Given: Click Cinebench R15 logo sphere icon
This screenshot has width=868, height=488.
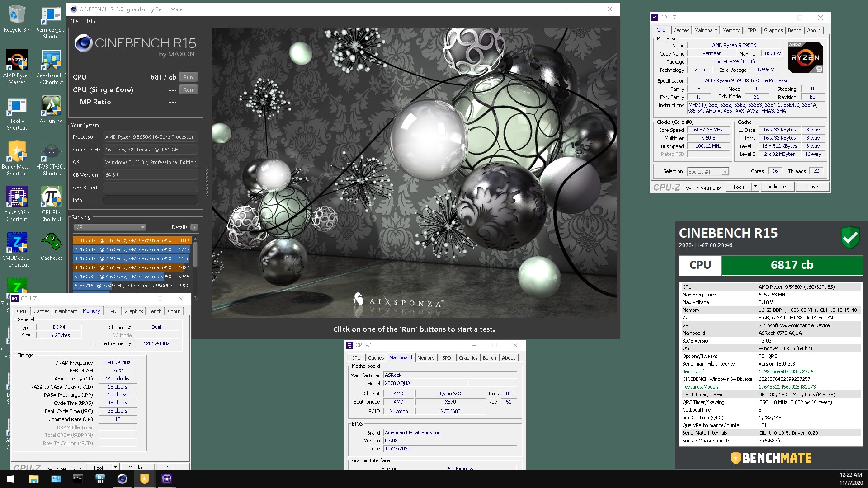Looking at the screenshot, I should 83,43.
